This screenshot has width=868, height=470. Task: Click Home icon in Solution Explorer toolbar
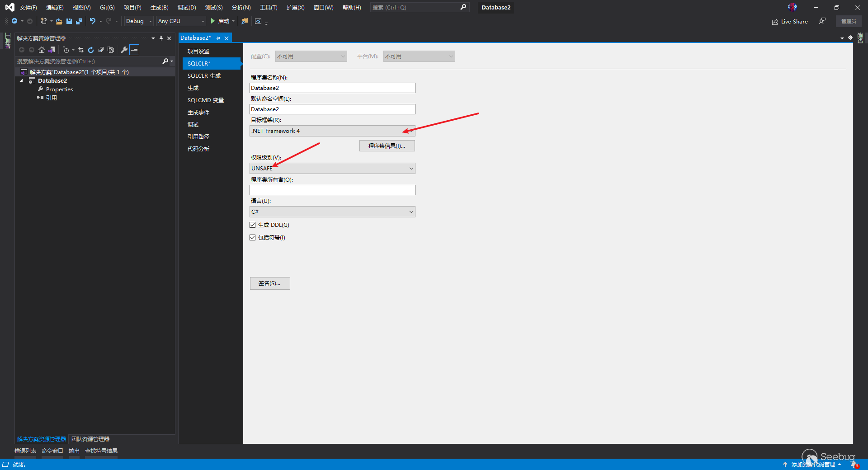pos(42,50)
